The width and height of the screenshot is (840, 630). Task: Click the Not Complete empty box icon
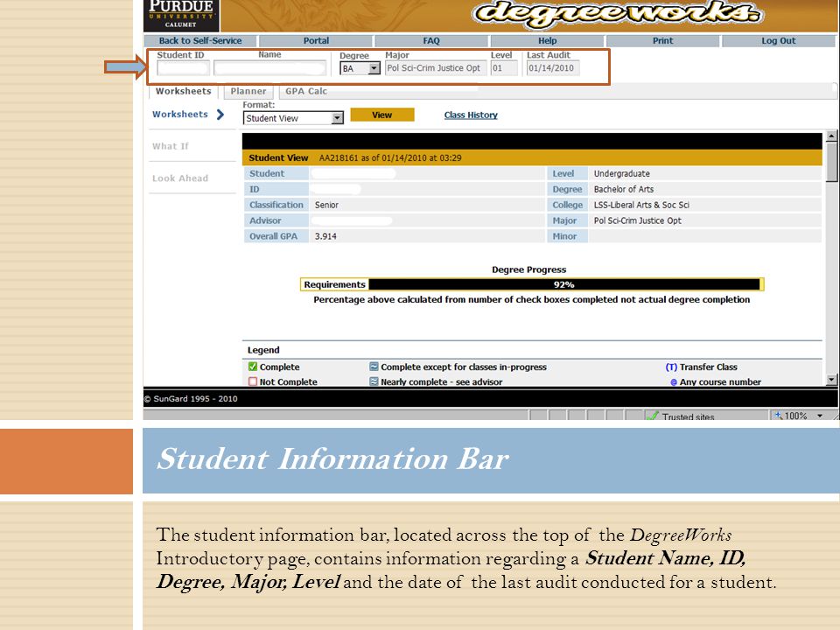tap(253, 381)
